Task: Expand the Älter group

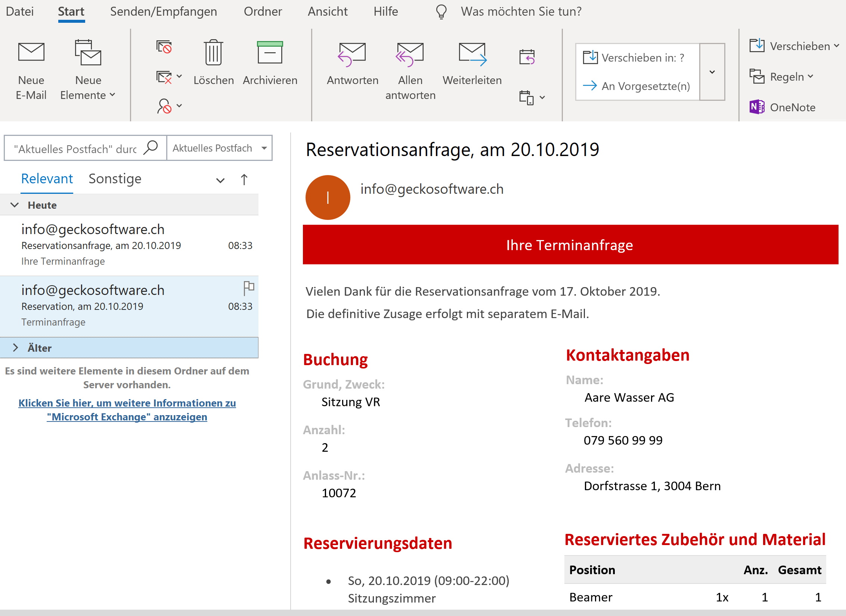Action: pos(15,348)
